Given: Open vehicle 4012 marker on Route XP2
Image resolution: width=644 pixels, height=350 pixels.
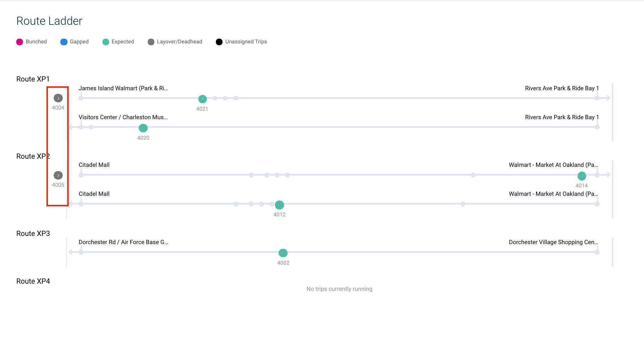Looking at the screenshot, I should [x=279, y=205].
